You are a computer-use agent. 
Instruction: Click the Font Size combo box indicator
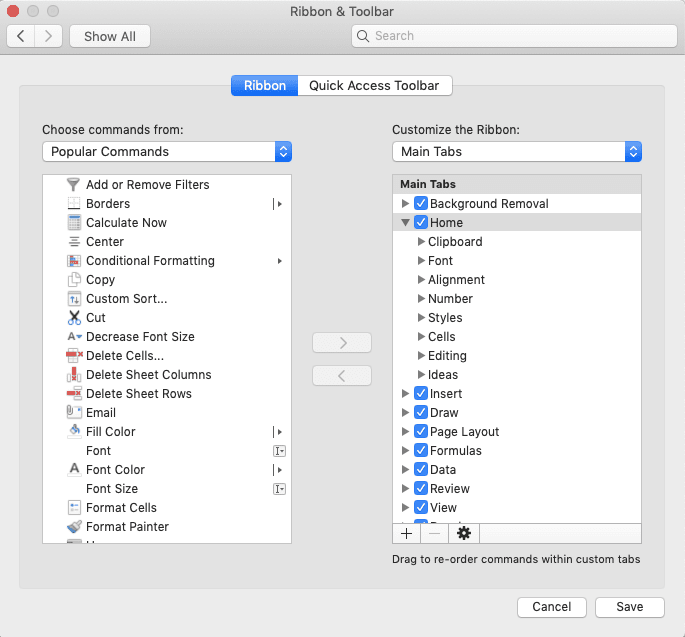[279, 489]
